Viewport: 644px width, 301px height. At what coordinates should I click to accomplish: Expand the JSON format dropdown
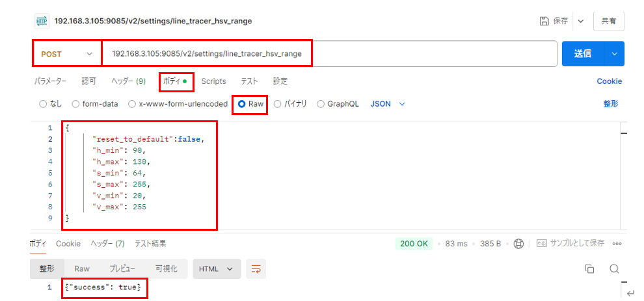tap(388, 104)
